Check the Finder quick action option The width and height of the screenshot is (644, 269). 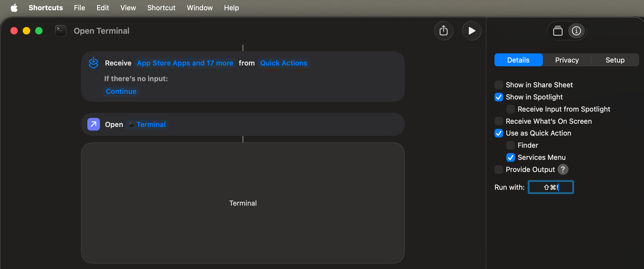pos(510,145)
